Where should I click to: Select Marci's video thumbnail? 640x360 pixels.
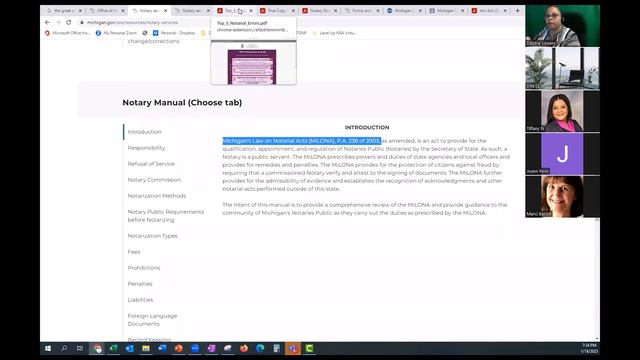[x=562, y=197]
